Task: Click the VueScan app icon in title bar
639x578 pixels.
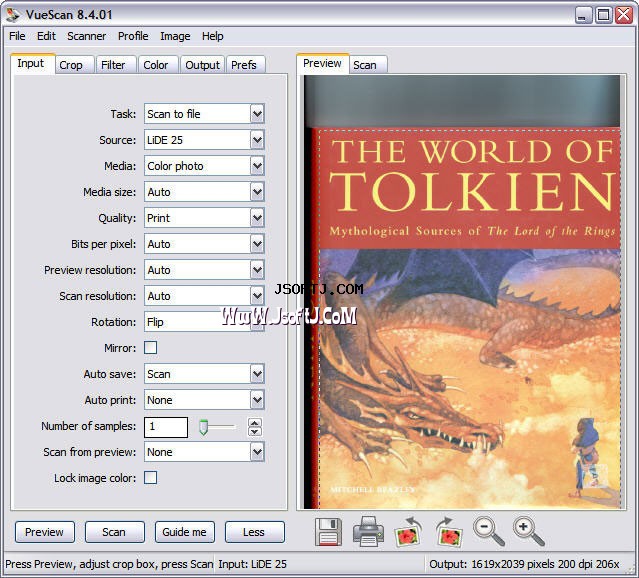Action: (x=13, y=15)
